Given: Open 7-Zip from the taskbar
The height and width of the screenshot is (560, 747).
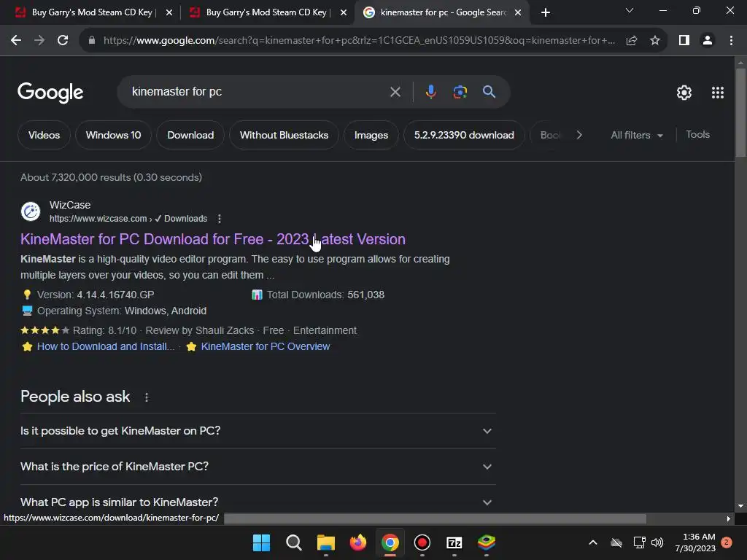Looking at the screenshot, I should coord(454,542).
